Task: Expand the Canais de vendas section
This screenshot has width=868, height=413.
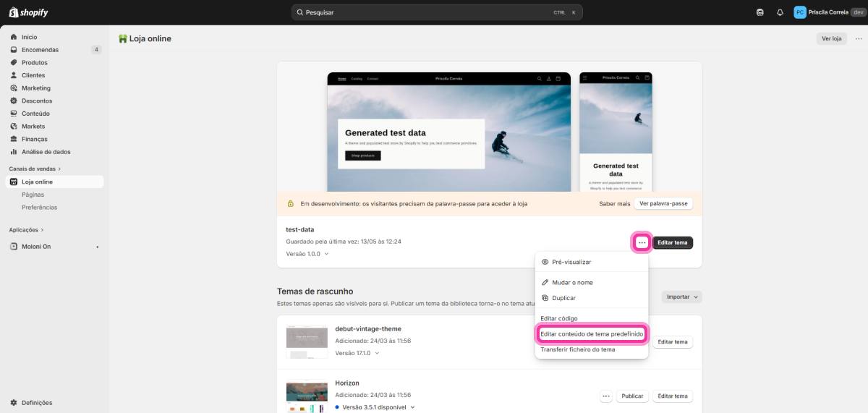Action: 35,169
